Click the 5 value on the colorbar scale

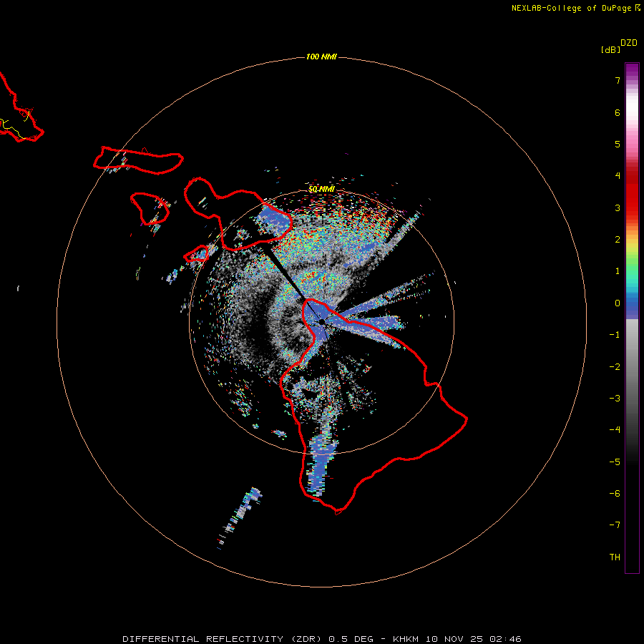click(x=618, y=144)
